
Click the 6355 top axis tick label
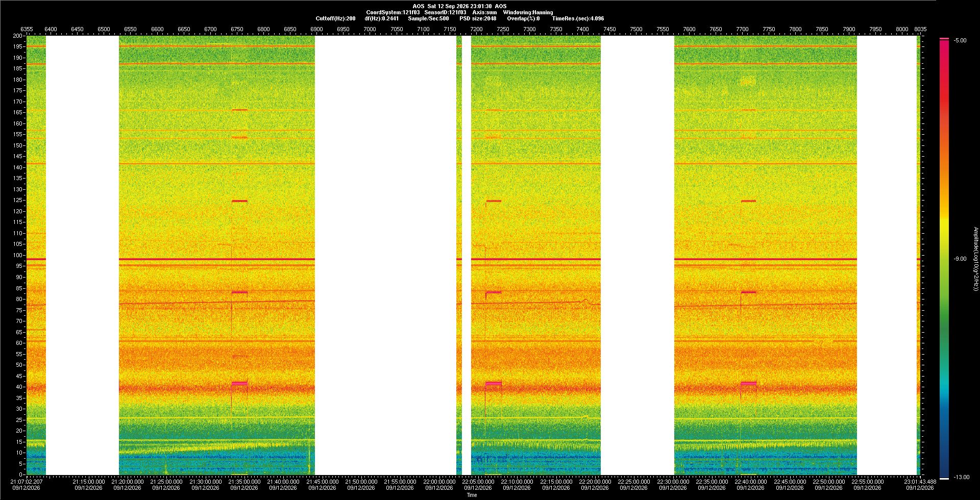(x=27, y=29)
